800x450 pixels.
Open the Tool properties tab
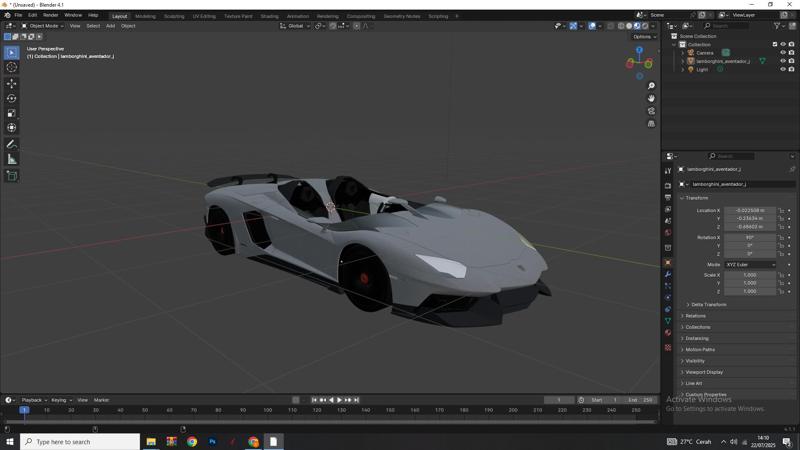pyautogui.click(x=668, y=171)
